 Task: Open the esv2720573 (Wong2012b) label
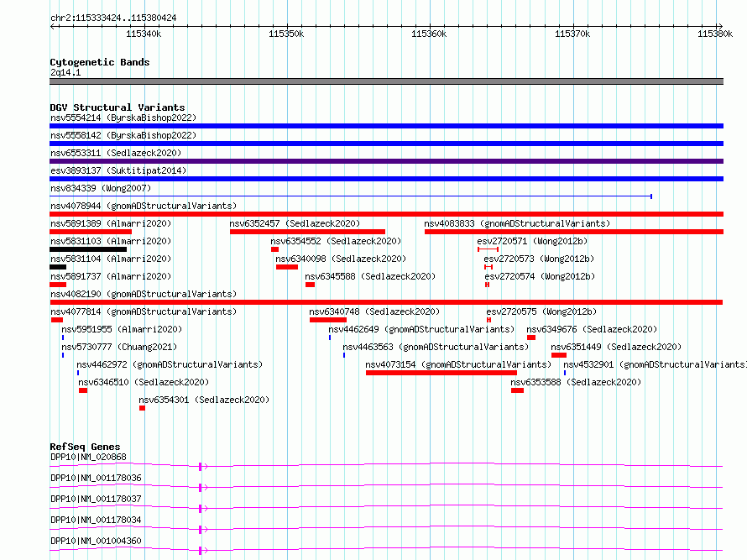point(539,259)
